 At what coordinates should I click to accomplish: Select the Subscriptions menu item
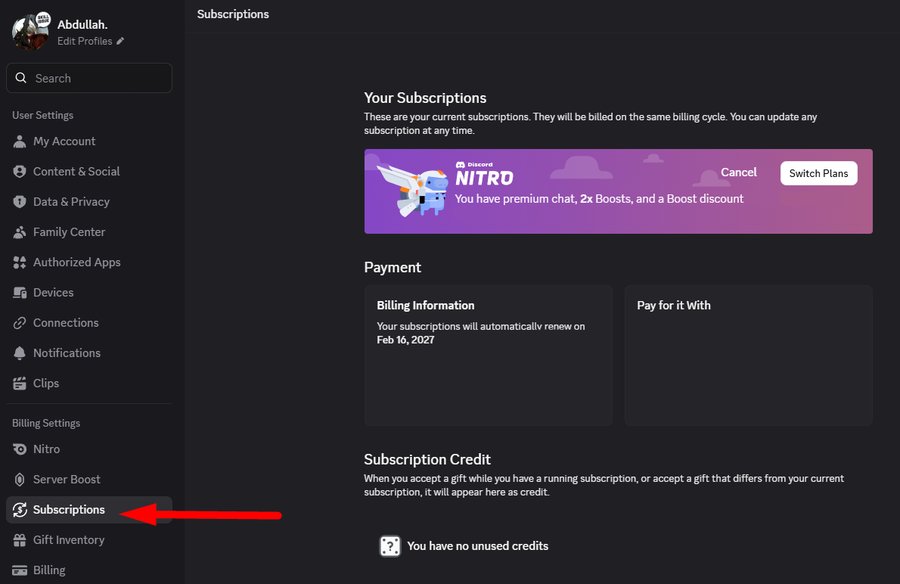(89, 509)
